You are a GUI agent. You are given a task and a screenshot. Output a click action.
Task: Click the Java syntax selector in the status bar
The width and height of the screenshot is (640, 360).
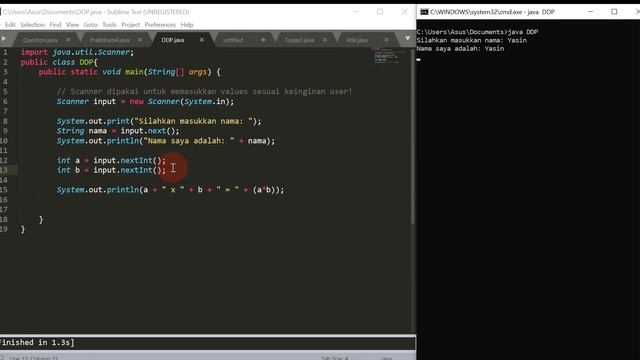tap(387, 358)
